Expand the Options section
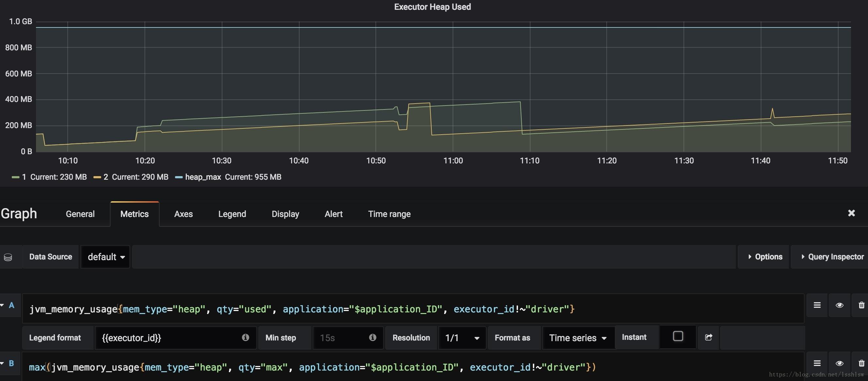The width and height of the screenshot is (868, 381). click(765, 257)
